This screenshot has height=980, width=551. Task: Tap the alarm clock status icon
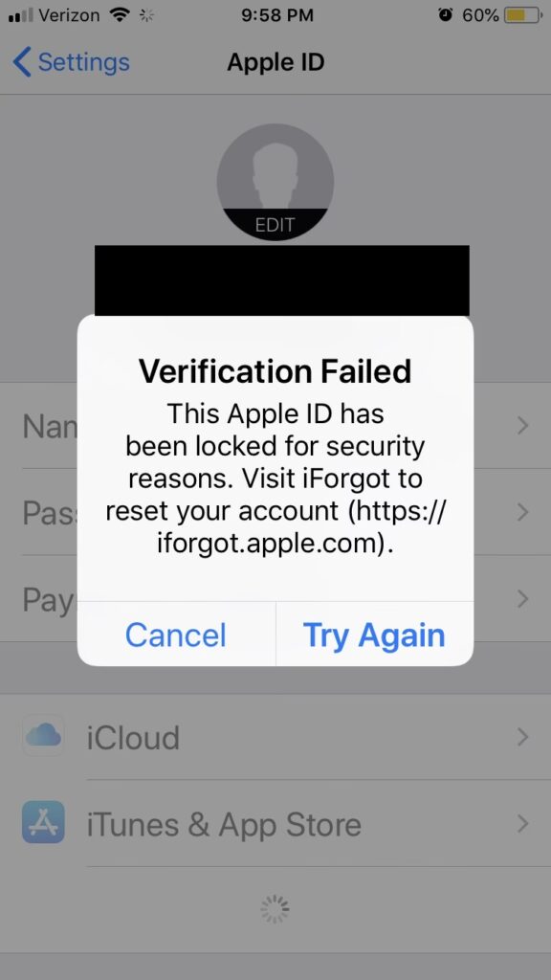tap(446, 15)
